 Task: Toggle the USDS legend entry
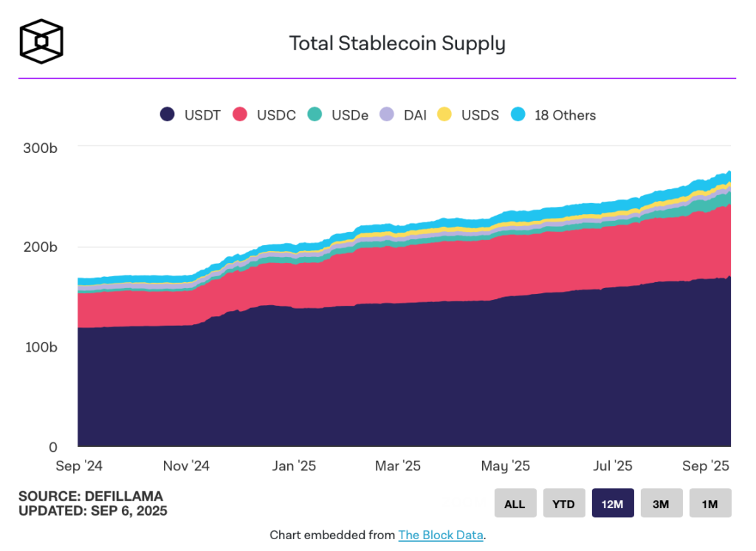click(468, 114)
